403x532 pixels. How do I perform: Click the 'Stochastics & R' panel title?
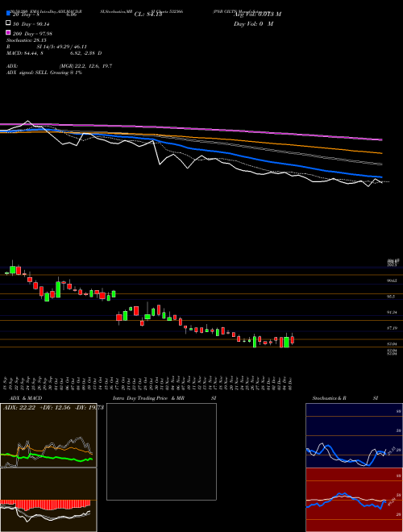pos(329,398)
